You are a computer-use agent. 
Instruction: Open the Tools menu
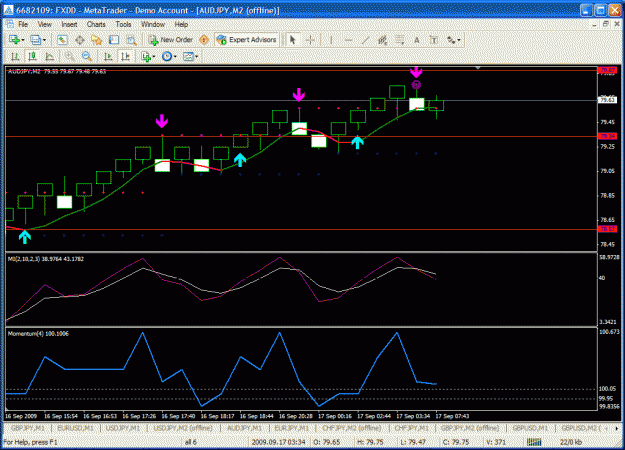(x=123, y=24)
